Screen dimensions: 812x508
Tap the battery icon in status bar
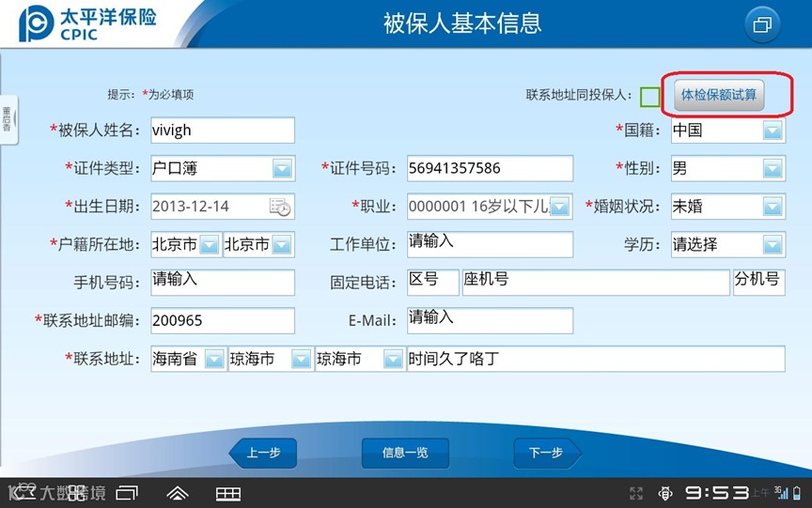click(x=797, y=492)
